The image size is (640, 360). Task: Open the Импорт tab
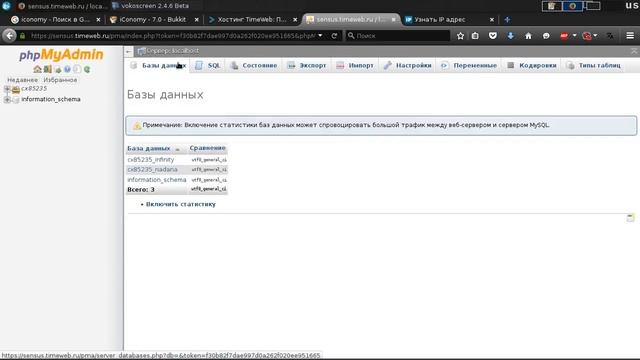click(x=355, y=65)
